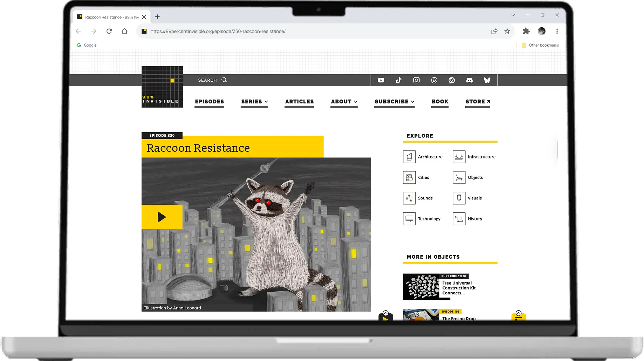Select the Cities category icon
Viewport: 644px width, 361px height.
(409, 177)
